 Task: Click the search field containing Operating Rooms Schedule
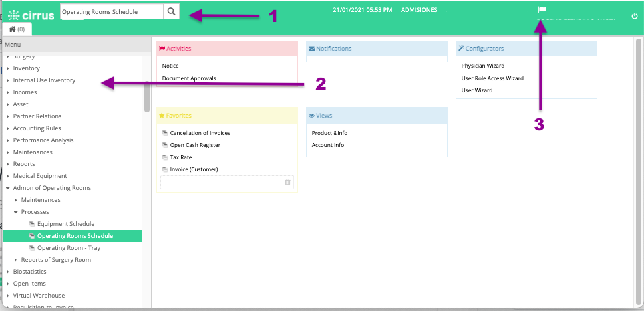(111, 12)
